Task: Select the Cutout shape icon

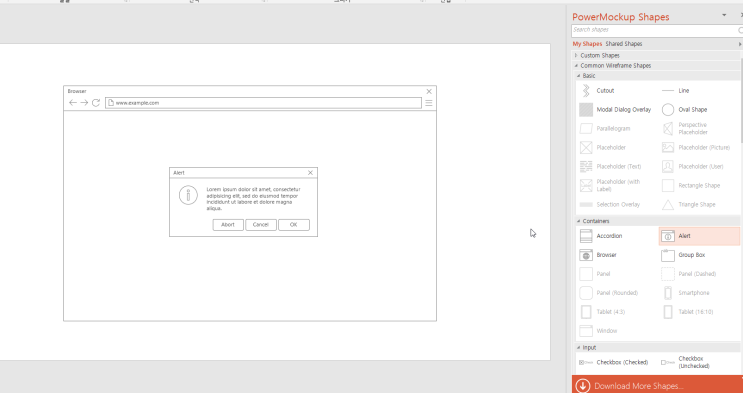Action: (x=586, y=91)
